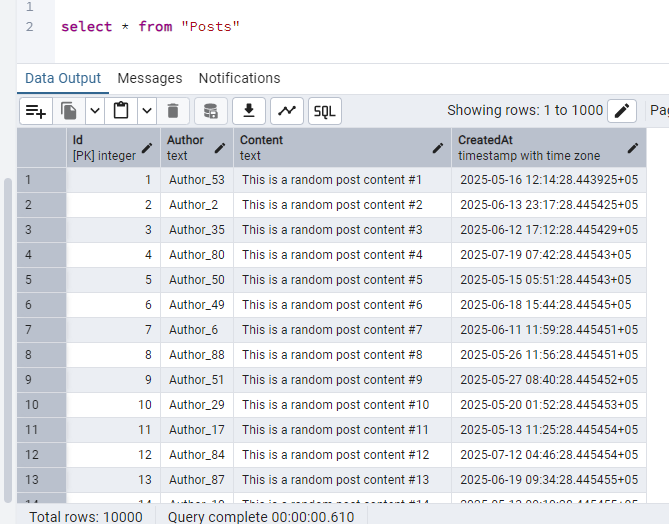Viewport: 669px width, 524px height.
Task: Click the left panel vertical scrollbar
Action: pyautogui.click(x=8, y=340)
